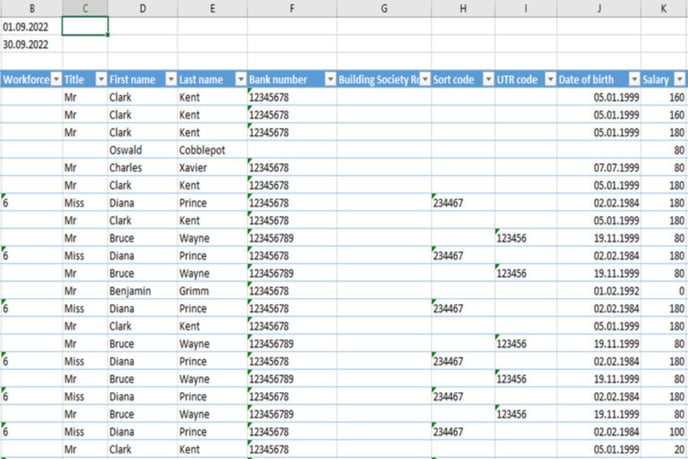Open the Building Society filter dropdown
This screenshot has height=459, width=688.
coord(425,79)
